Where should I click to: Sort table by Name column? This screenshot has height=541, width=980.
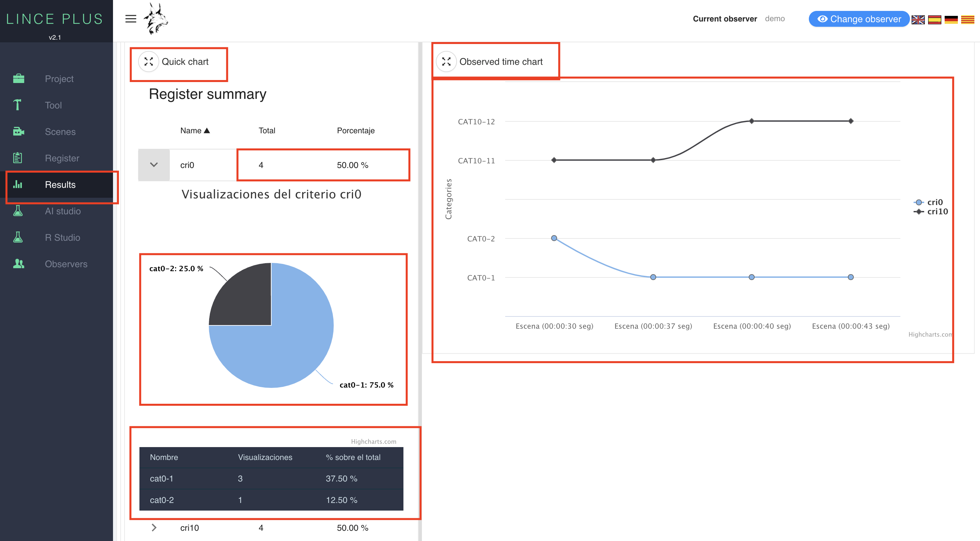[x=195, y=131]
